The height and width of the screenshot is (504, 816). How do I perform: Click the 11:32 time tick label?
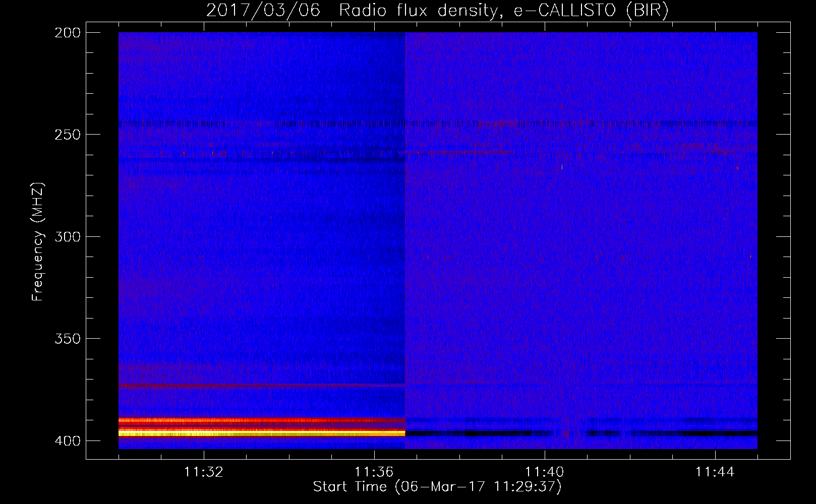[204, 472]
